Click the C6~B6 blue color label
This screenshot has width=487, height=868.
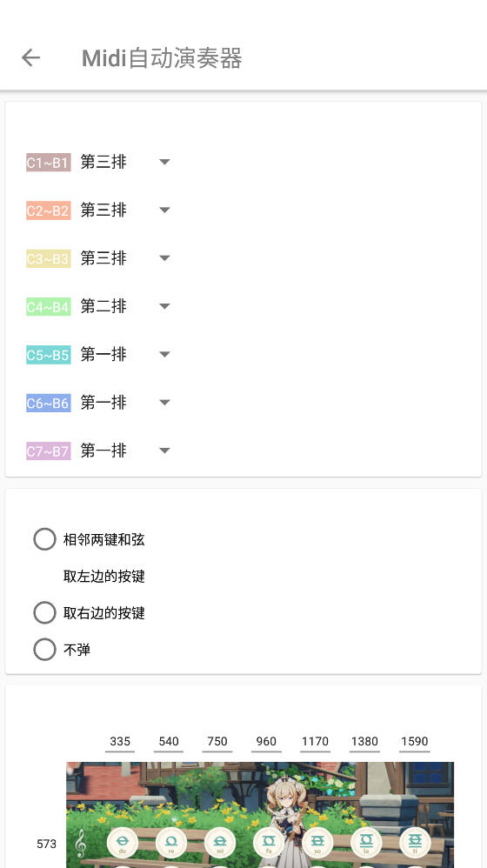49,403
